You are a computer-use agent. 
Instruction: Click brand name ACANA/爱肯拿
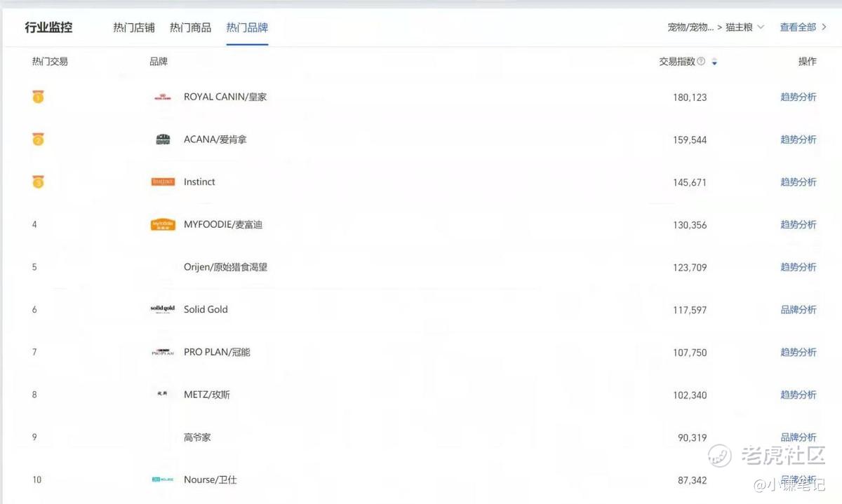(x=215, y=139)
